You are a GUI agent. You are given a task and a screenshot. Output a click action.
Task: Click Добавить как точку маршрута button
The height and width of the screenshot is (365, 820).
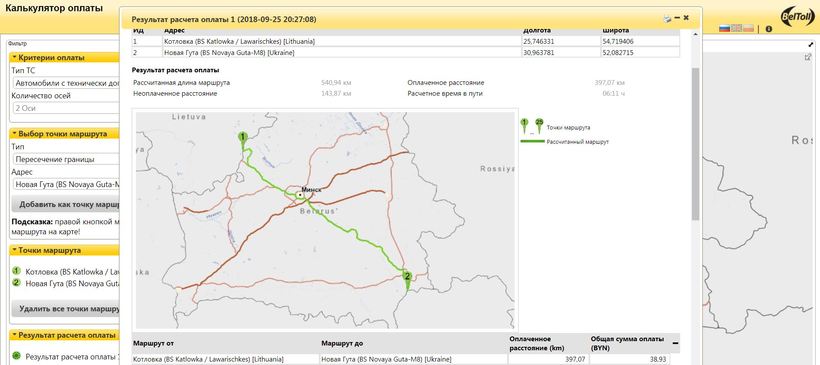click(66, 204)
